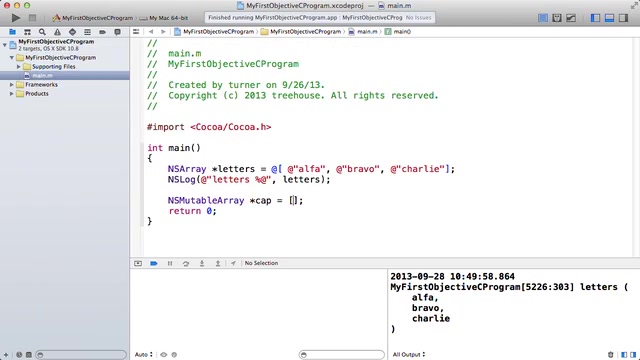Collapse the MyFirstObjectiveCProgram group folder

point(12,58)
